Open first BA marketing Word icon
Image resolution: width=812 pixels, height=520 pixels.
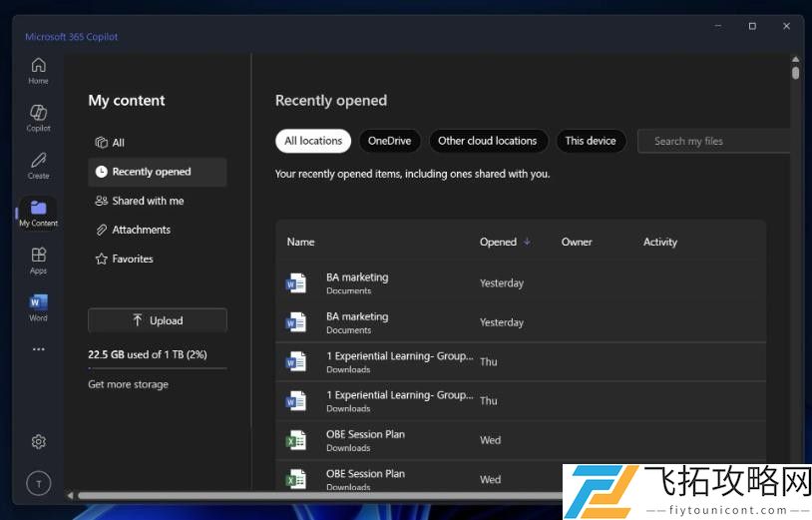pyautogui.click(x=295, y=283)
